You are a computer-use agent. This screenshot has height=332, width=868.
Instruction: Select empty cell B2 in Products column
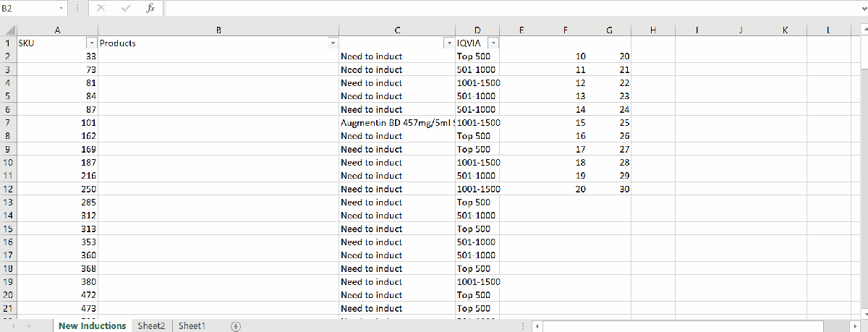218,56
